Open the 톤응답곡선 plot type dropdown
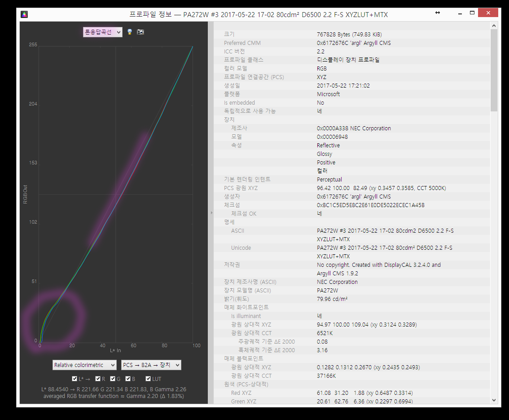 (102, 32)
